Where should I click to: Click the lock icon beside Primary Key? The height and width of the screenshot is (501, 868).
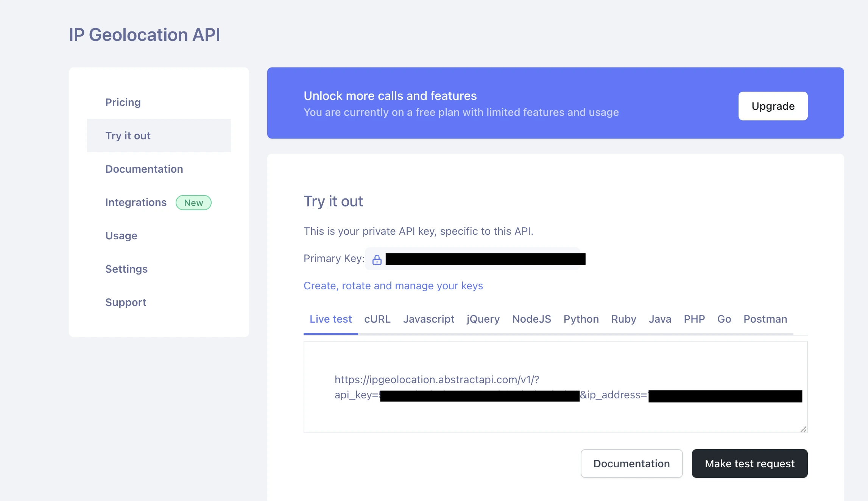(377, 259)
